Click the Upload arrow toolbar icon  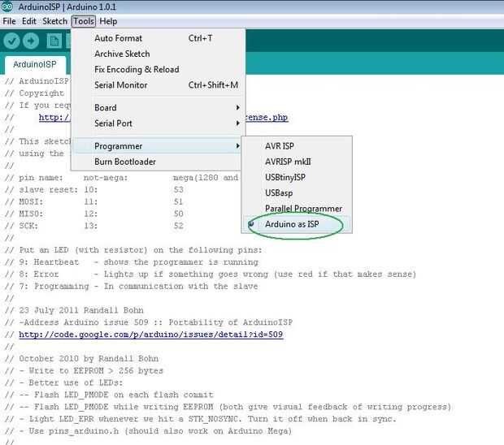coord(31,41)
